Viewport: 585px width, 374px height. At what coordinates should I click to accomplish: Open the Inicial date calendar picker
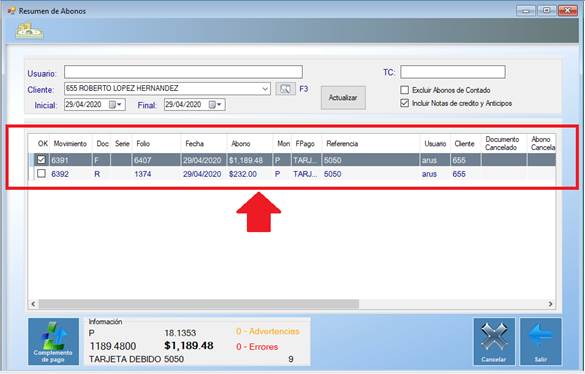pos(115,105)
